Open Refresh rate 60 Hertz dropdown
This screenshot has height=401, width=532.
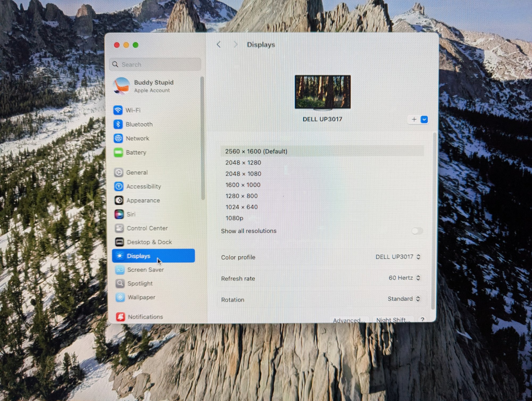click(x=404, y=278)
